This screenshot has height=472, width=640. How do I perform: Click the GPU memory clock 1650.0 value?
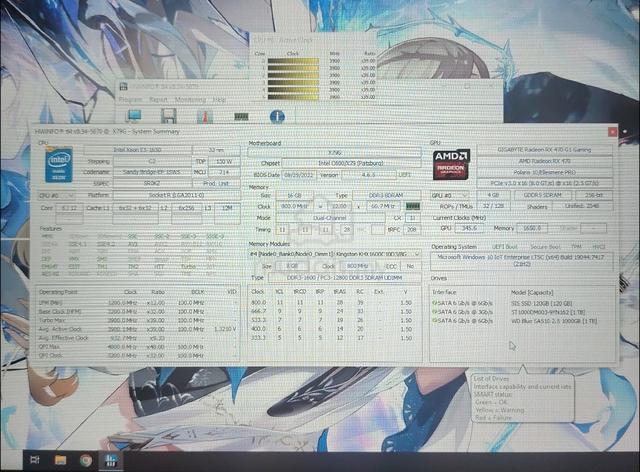tap(532, 228)
